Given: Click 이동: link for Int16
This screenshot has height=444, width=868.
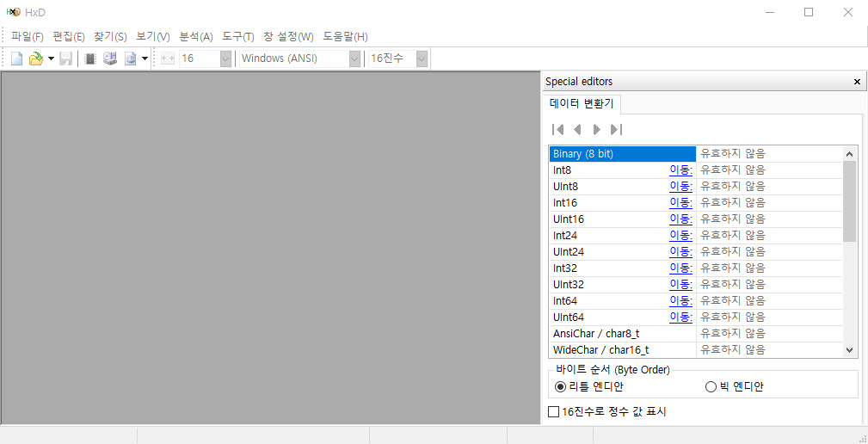Looking at the screenshot, I should (680, 202).
